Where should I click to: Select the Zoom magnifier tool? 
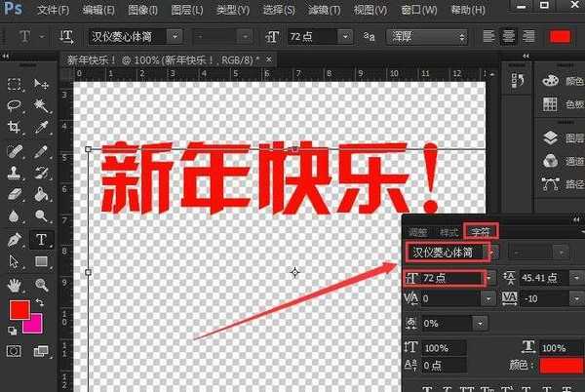pyautogui.click(x=42, y=285)
